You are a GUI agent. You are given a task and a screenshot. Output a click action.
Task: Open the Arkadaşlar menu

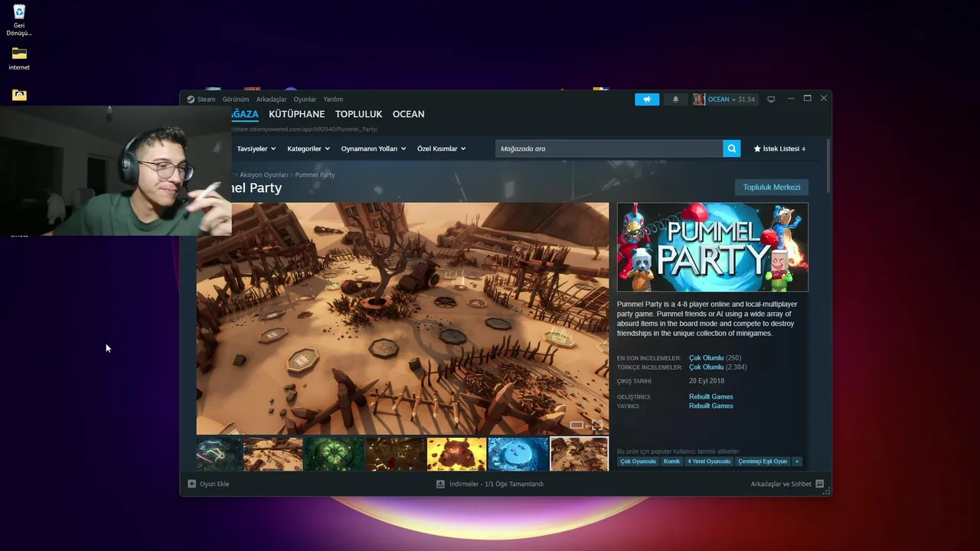click(271, 99)
